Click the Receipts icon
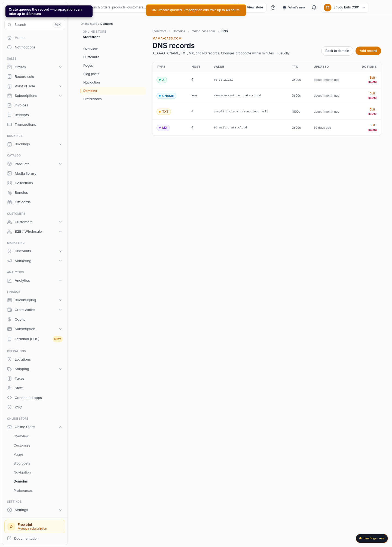 pos(10,115)
